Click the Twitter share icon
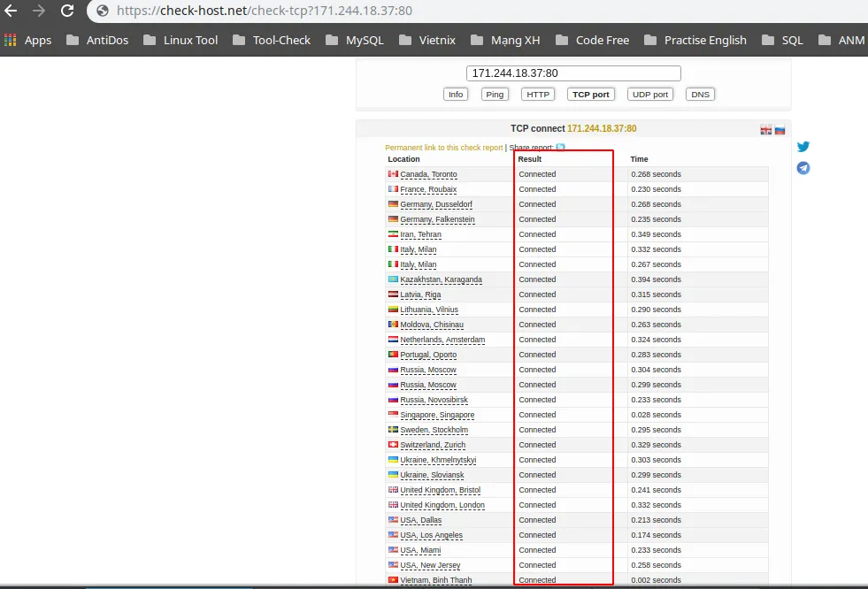This screenshot has width=868, height=589. pos(803,147)
